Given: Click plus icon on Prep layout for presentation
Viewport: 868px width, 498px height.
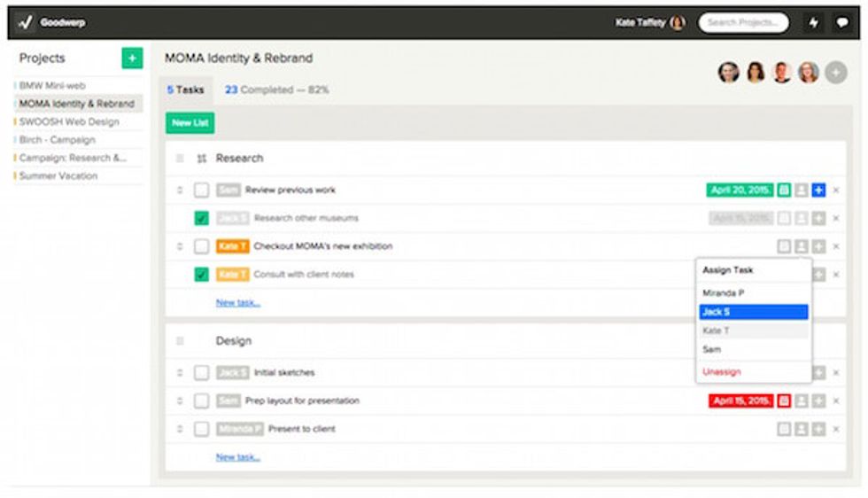Looking at the screenshot, I should pyautogui.click(x=818, y=401).
